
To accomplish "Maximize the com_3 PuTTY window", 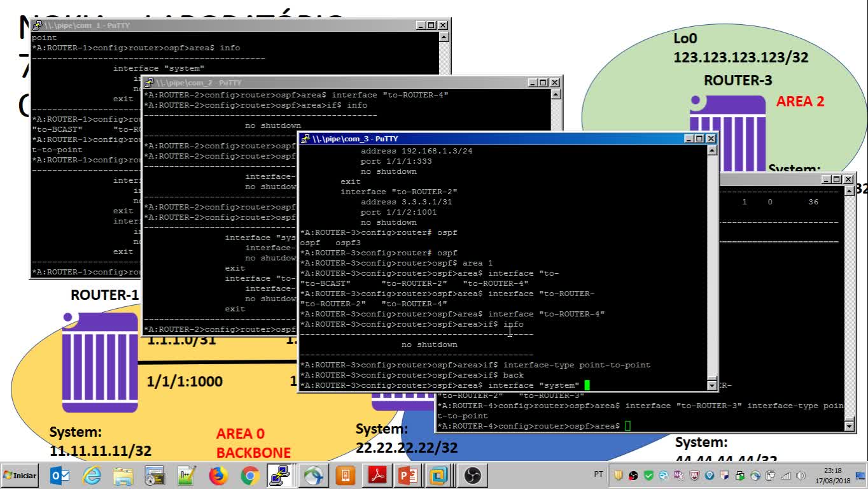I will tap(701, 139).
